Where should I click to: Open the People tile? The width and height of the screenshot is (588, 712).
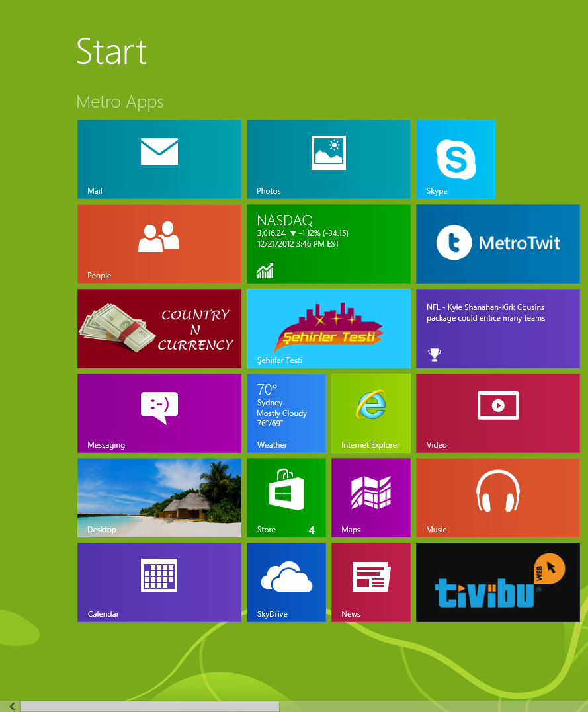[159, 244]
